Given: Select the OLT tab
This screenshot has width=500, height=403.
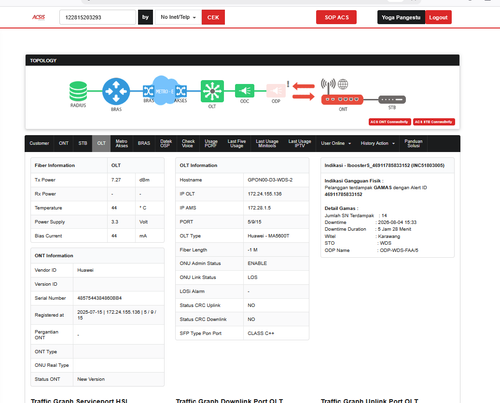Looking at the screenshot, I should 101,143.
